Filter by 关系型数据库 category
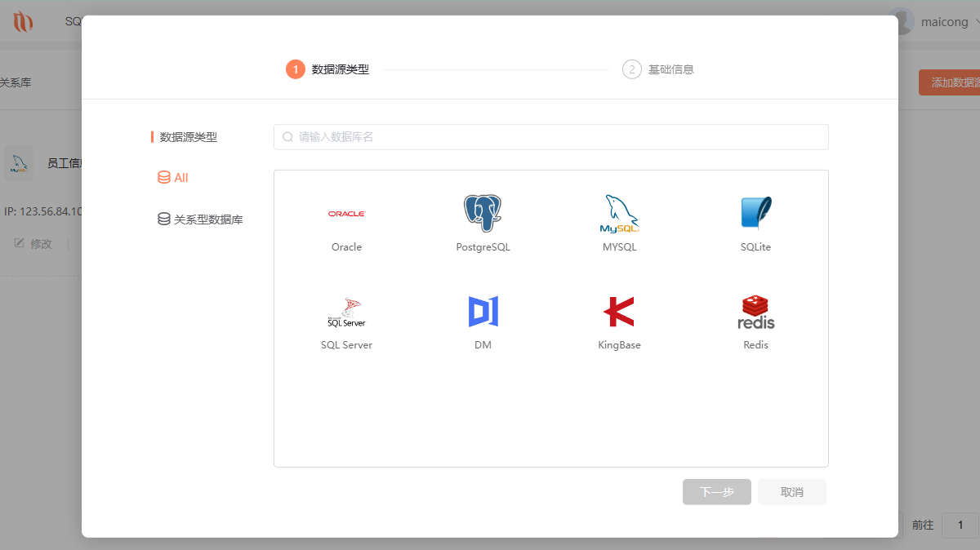Image resolution: width=980 pixels, height=550 pixels. 200,219
